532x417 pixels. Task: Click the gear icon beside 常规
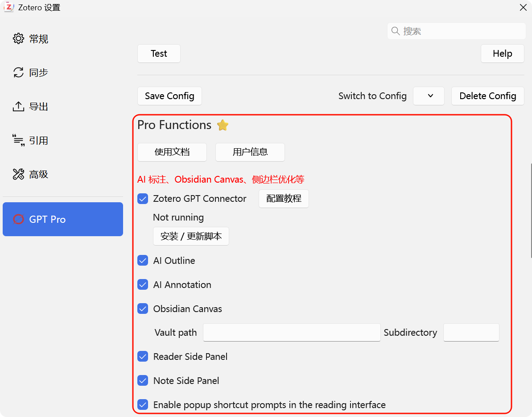tap(18, 39)
